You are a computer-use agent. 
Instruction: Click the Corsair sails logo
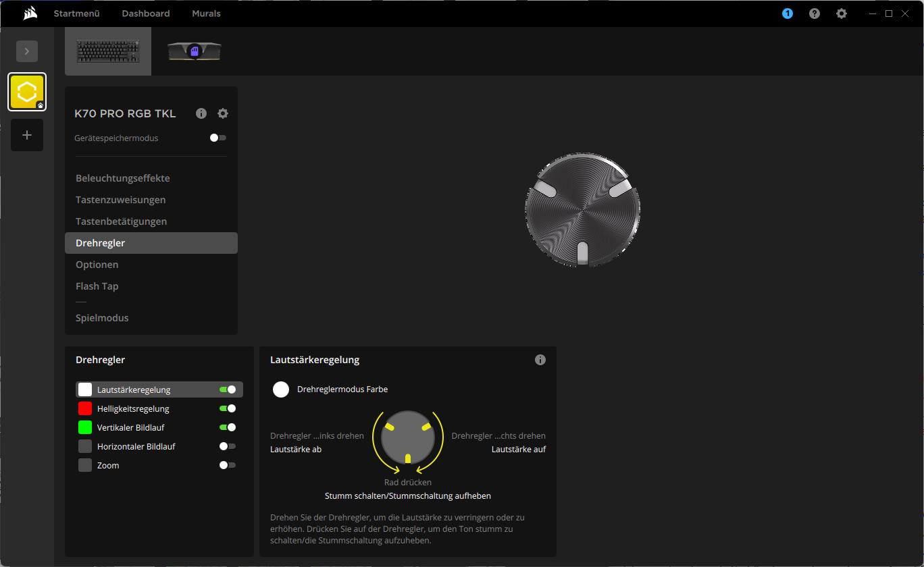pos(30,13)
